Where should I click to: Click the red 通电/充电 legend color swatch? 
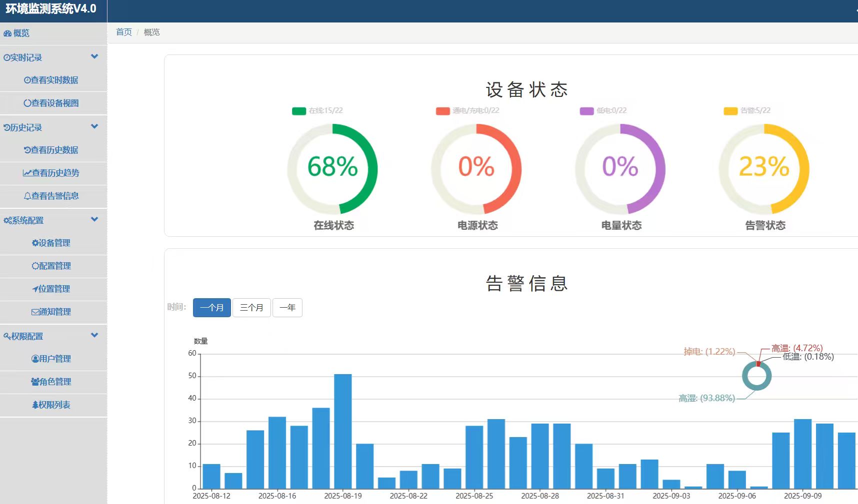(442, 111)
